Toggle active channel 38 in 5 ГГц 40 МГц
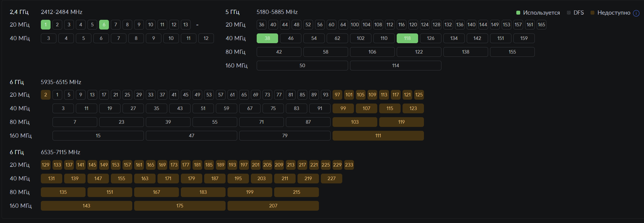 pyautogui.click(x=267, y=38)
